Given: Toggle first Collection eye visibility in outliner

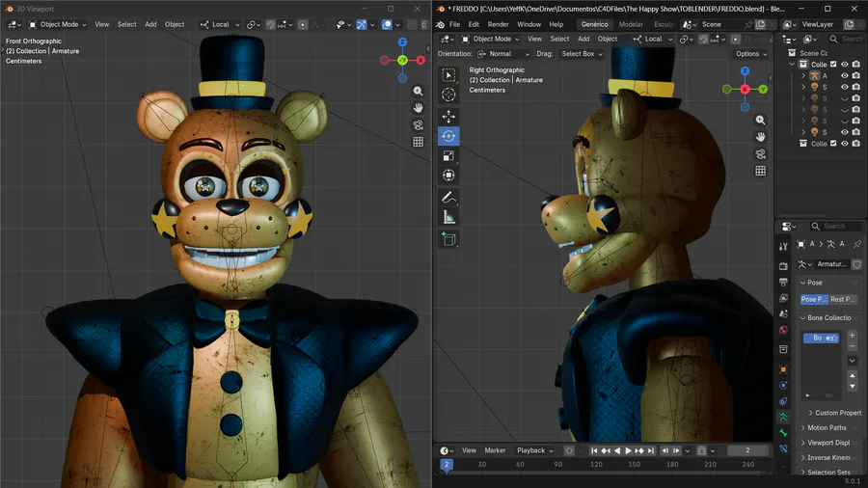Looking at the screenshot, I should coord(845,65).
